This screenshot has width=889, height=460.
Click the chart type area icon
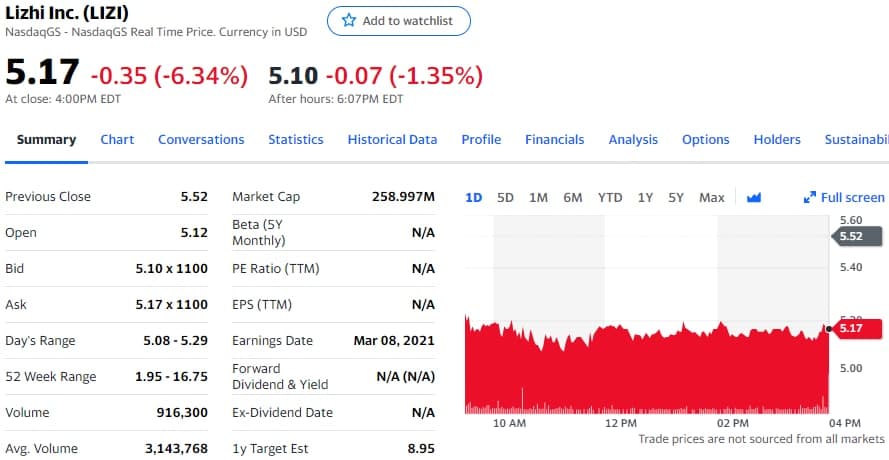pos(754,198)
